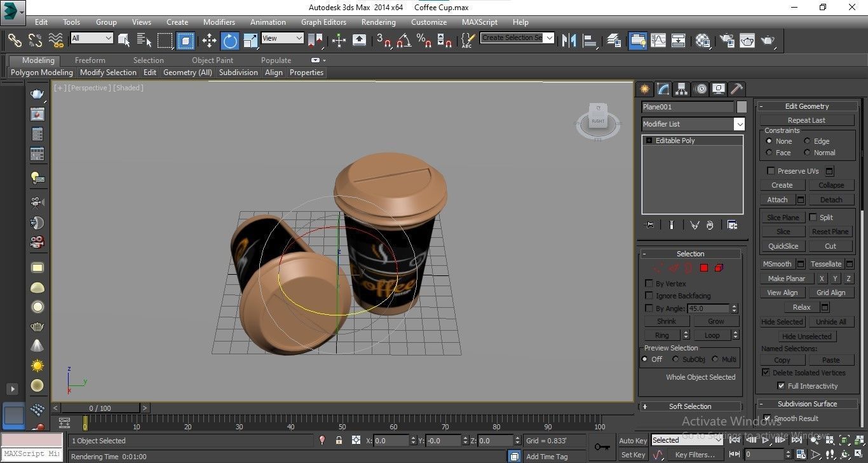Click the 3ds Max application button
Image resolution: width=868 pixels, height=463 pixels.
tap(13, 11)
